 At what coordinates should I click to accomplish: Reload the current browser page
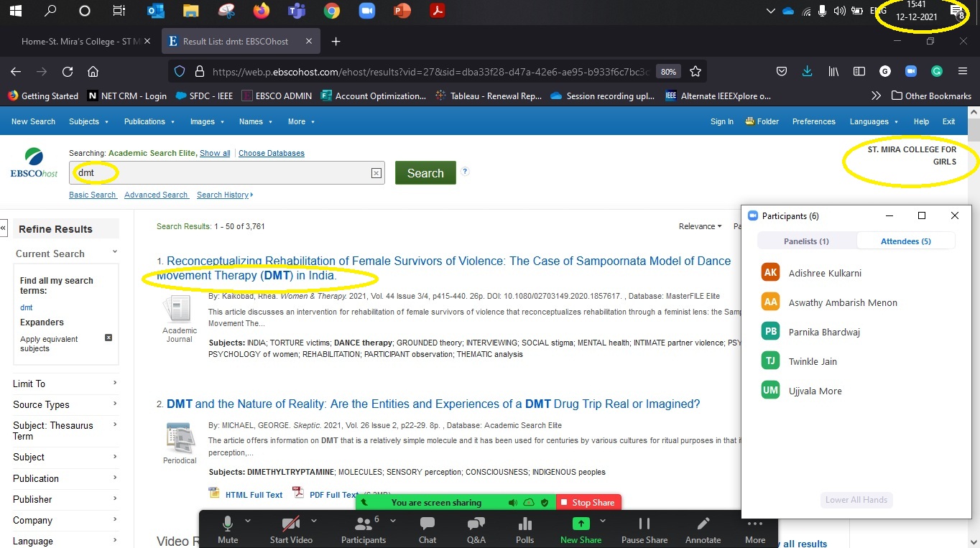(x=68, y=71)
